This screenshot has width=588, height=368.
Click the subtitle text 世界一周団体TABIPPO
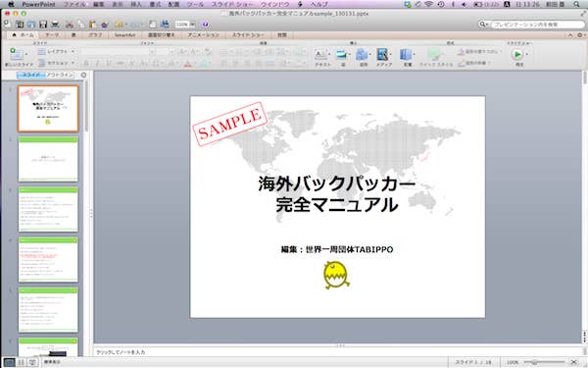tap(349, 249)
